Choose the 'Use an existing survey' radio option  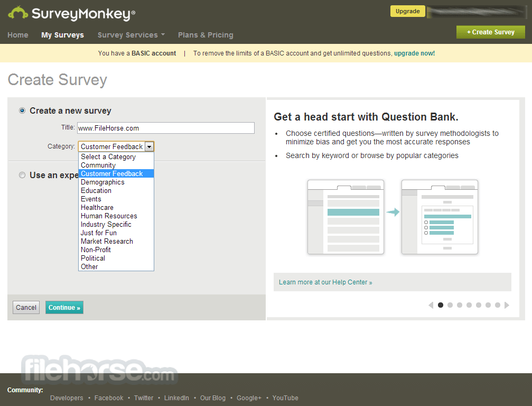22,175
